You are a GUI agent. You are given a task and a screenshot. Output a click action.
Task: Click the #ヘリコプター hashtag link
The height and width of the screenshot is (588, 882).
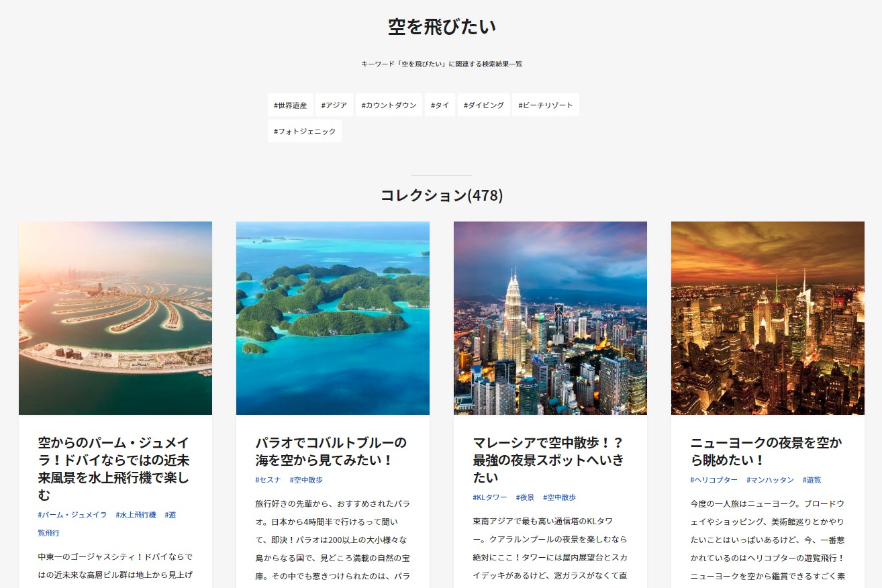pyautogui.click(x=714, y=480)
